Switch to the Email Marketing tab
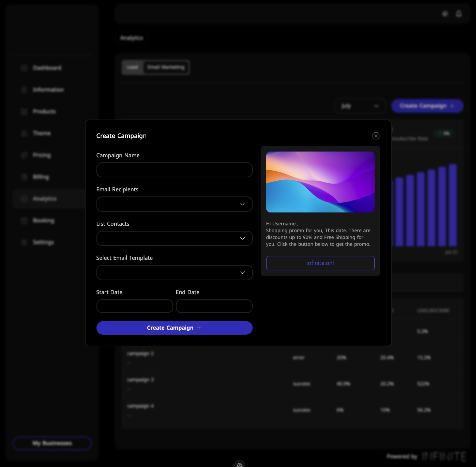476x467 pixels. coord(166,67)
